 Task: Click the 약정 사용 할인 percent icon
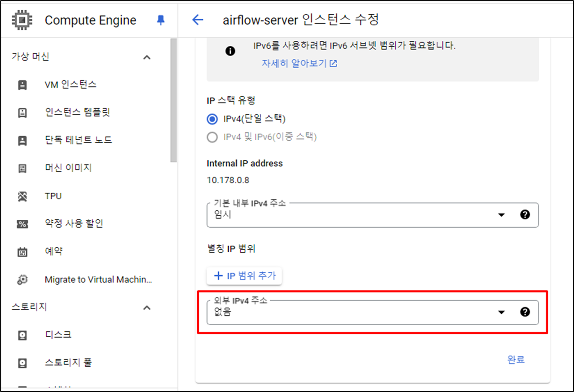(x=22, y=224)
